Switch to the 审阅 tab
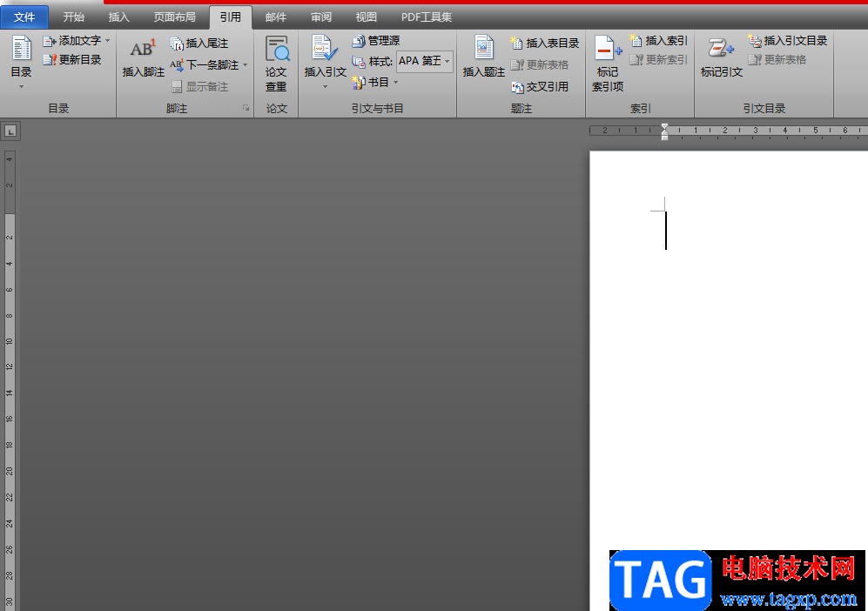The image size is (868, 611). [321, 17]
